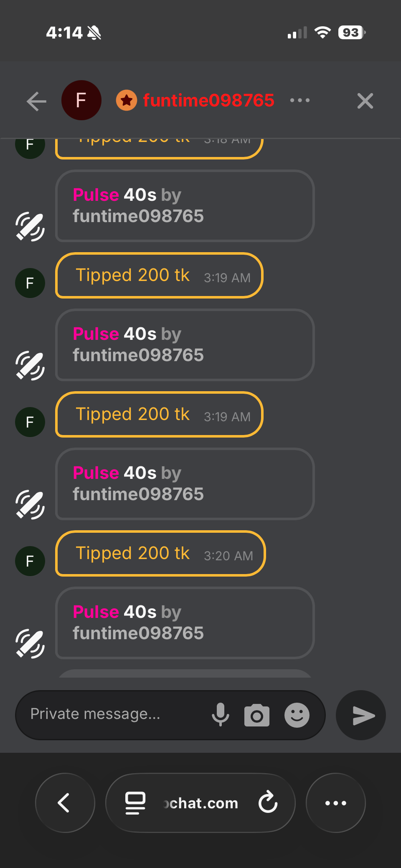Open browser more options ellipsis menu
This screenshot has width=401, height=868.
pyautogui.click(x=335, y=803)
